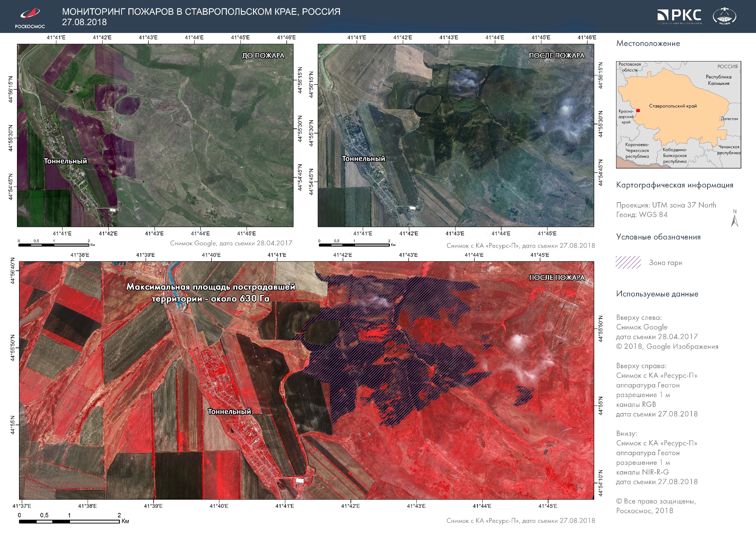Click the ПОСЛЕ ПОЖАРА label on the top-right image
Image resolution: width=756 pixels, height=535 pixels.
(557, 55)
